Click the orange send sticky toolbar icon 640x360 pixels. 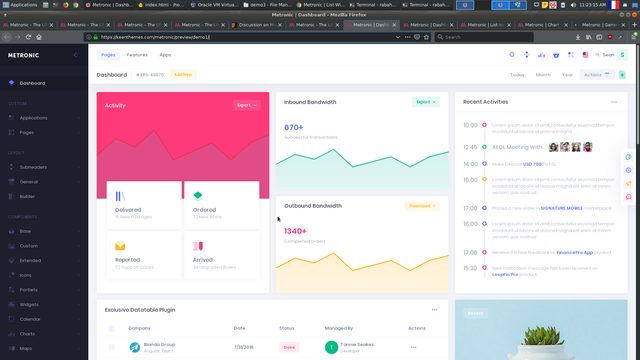pos(629,184)
